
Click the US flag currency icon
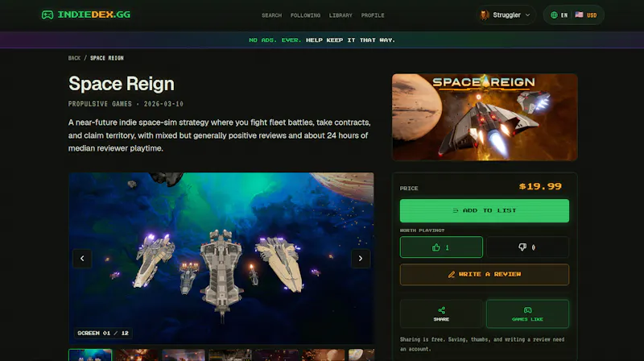pyautogui.click(x=579, y=15)
